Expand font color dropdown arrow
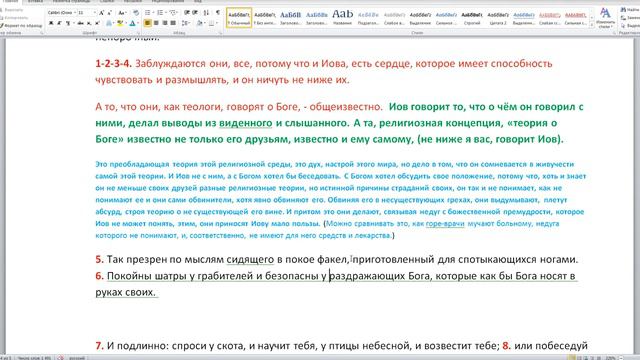640x360 pixels. point(138,23)
